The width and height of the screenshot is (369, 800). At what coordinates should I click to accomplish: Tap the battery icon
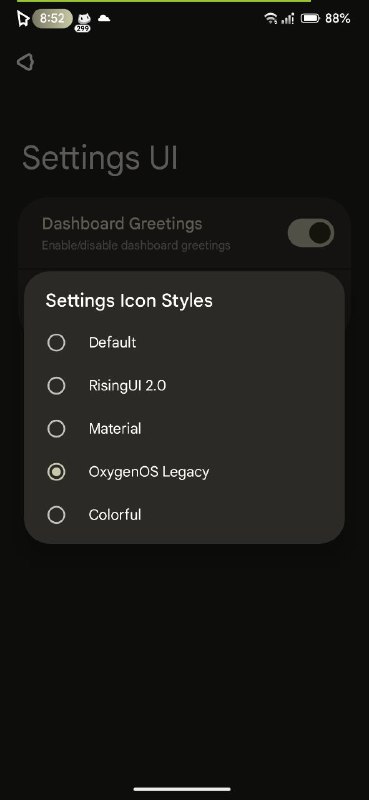click(310, 19)
